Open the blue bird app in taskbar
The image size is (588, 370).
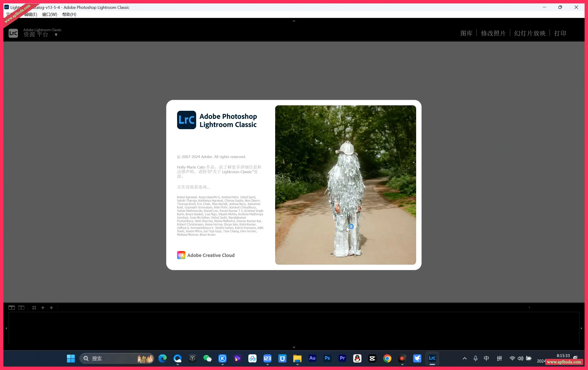tap(417, 358)
